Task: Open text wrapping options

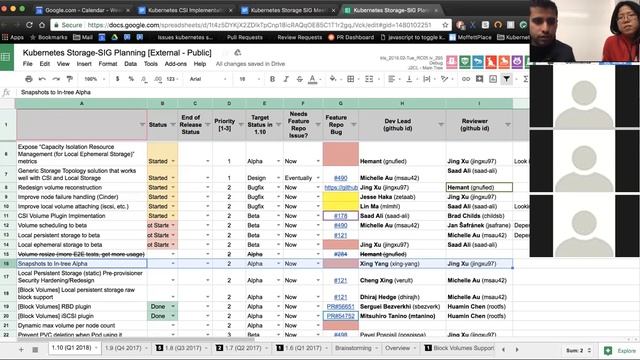Action: pyautogui.click(x=427, y=79)
